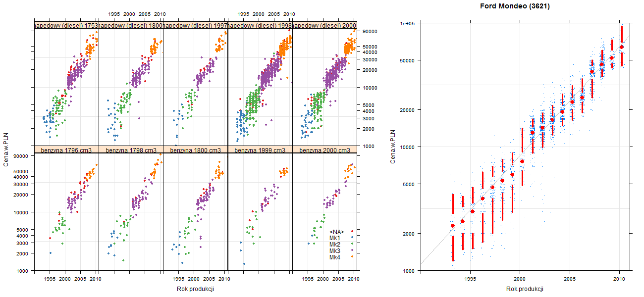Click the 'benzyna 1796 cm3' strip label
644x297 pixels.
pos(66,150)
